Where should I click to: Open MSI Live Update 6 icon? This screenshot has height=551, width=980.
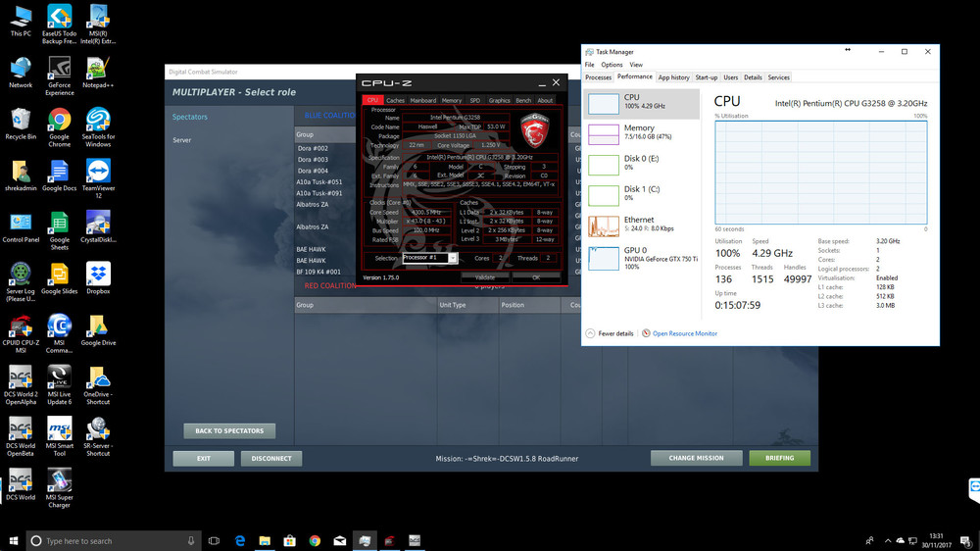60,385
